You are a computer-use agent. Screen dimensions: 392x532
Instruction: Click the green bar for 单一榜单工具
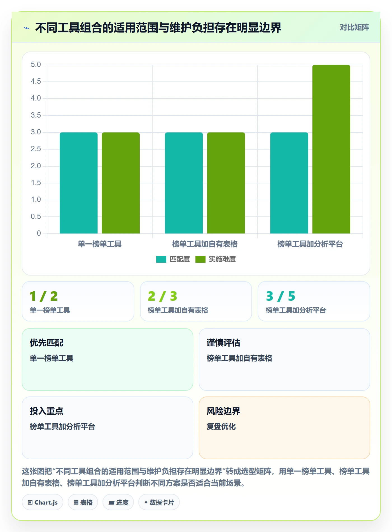coord(121,183)
